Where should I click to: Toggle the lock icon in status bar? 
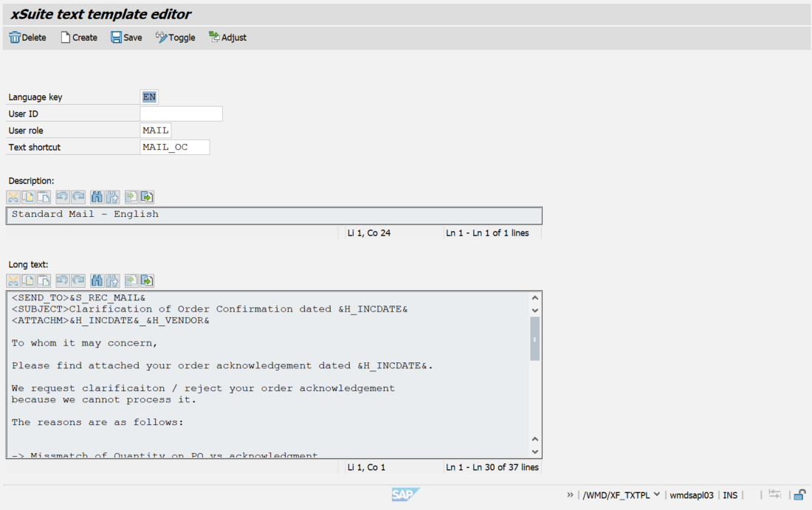point(799,495)
